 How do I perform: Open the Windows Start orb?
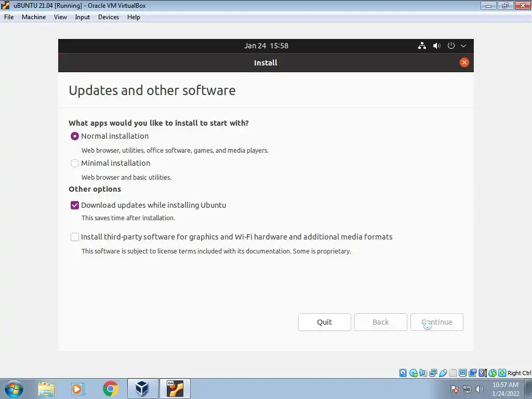[14, 389]
